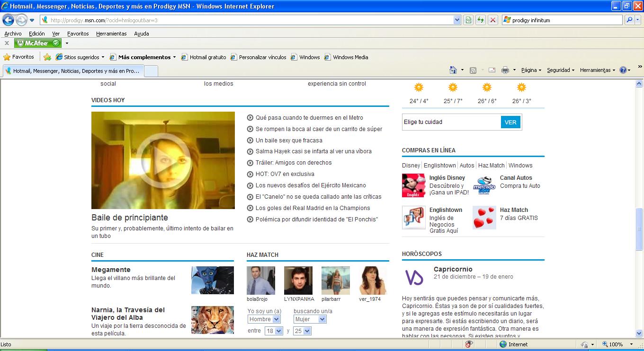Refresh the current page
This screenshot has width=644, height=351.
click(480, 19)
